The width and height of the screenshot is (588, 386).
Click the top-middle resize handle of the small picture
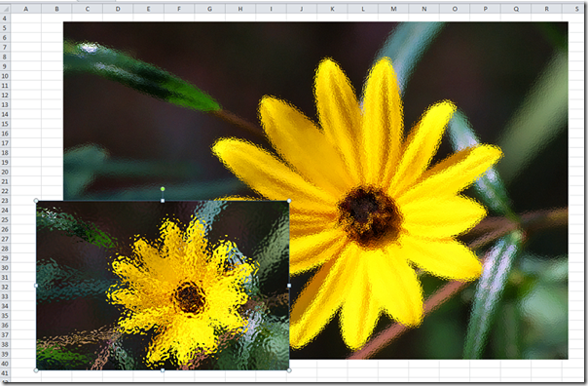click(163, 201)
